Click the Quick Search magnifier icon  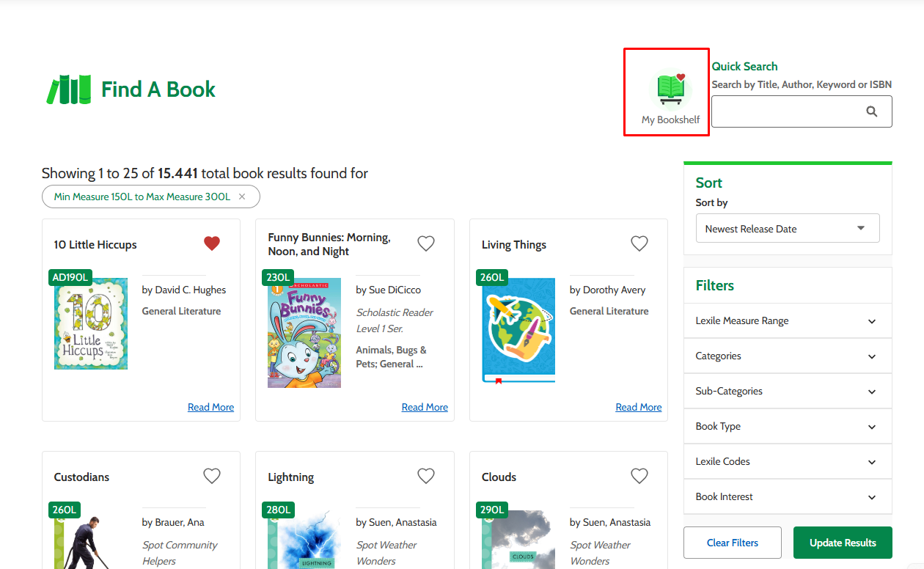click(872, 111)
